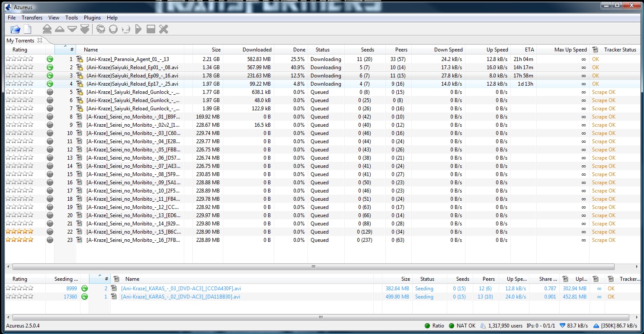Viewport: 644px width, 334px height.
Task: Click the Move Up queue arrow
Action: click(x=60, y=29)
